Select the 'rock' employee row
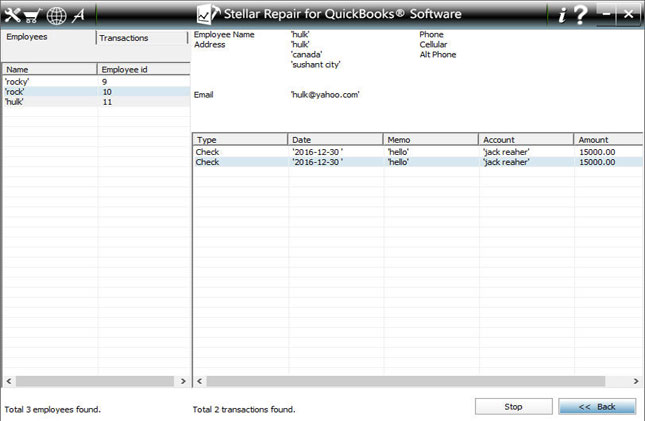 (96, 91)
